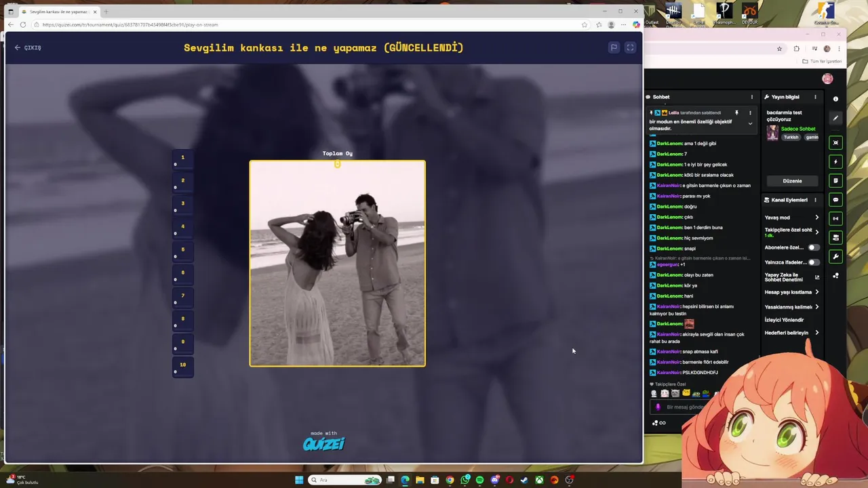The height and width of the screenshot is (488, 868).
Task: Open Yapay Zeka ile Sohbet Denetimi
Action: pyautogui.click(x=791, y=277)
